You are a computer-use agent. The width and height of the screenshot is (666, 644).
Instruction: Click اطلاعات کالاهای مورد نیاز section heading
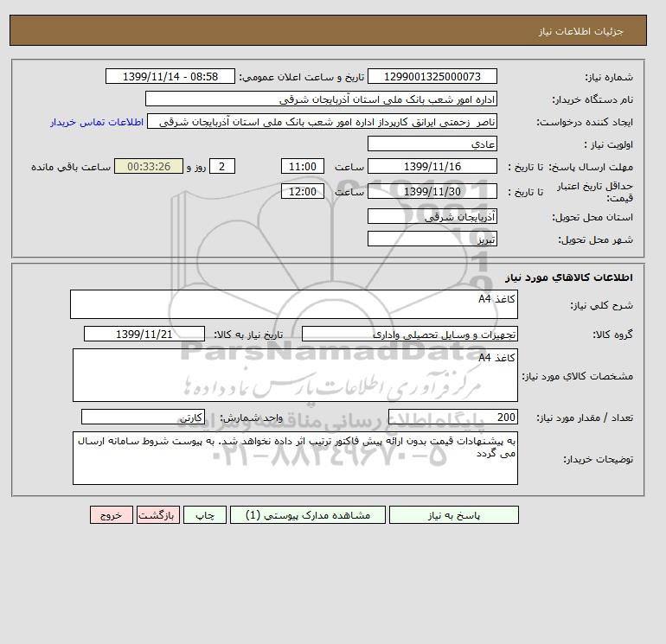click(x=569, y=277)
